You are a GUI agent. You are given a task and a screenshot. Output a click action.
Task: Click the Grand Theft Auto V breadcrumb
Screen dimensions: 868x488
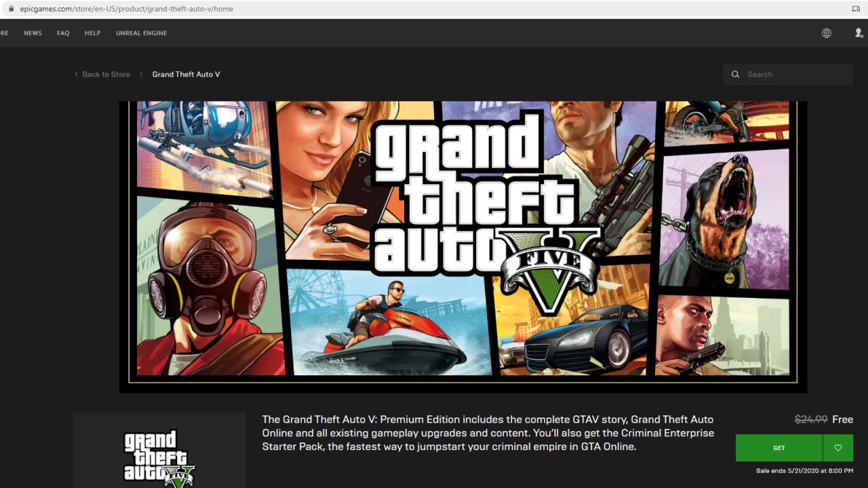(186, 75)
